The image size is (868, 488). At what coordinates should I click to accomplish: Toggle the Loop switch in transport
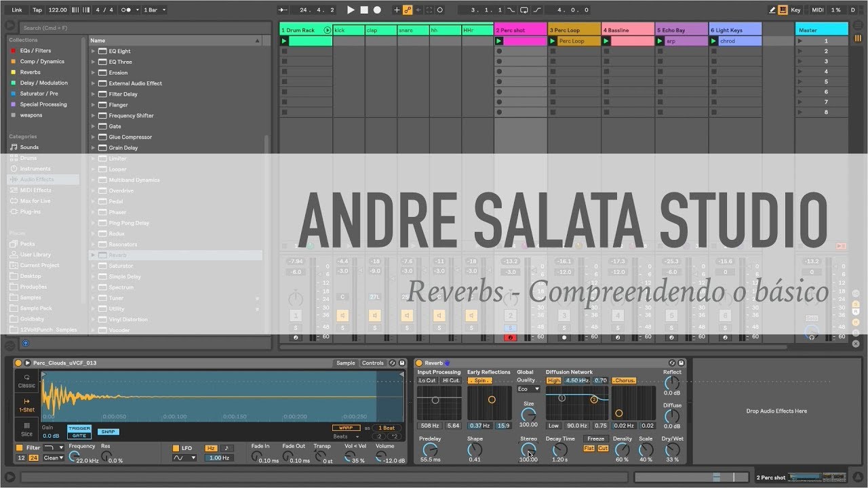click(x=524, y=10)
